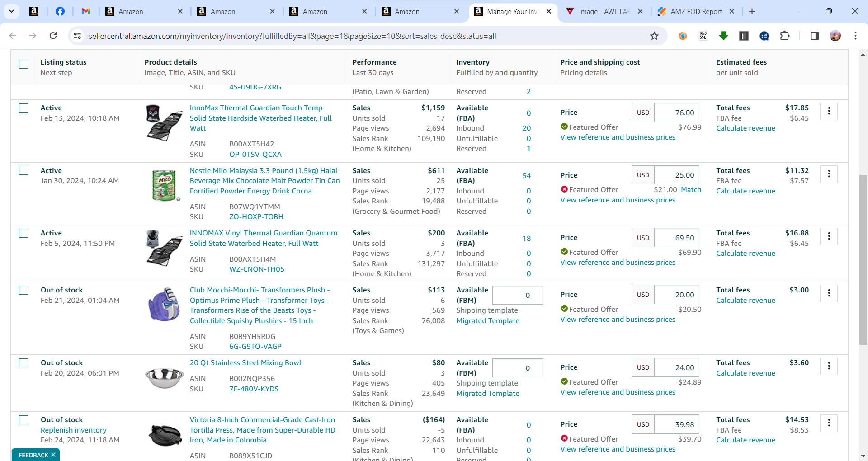Screen dimensions: 868x461
Task: Switch to the fourth Amazon tab
Action: pyautogui.click(x=420, y=11)
